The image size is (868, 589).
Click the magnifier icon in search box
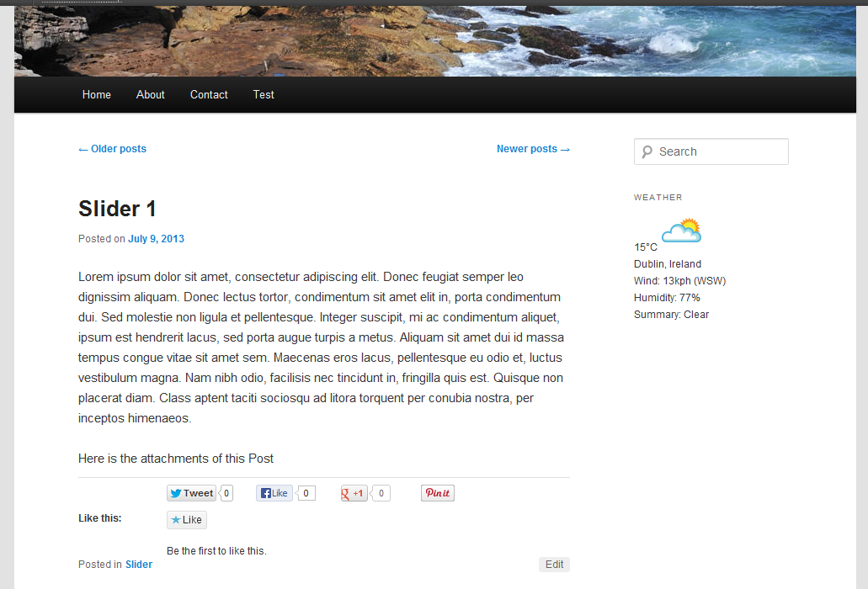click(647, 151)
